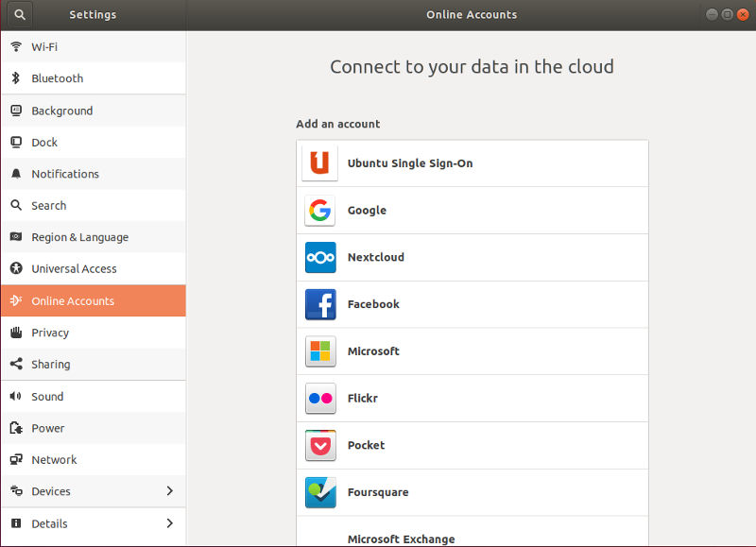Click the Microsoft logo icon
This screenshot has height=547, width=756.
coord(318,350)
